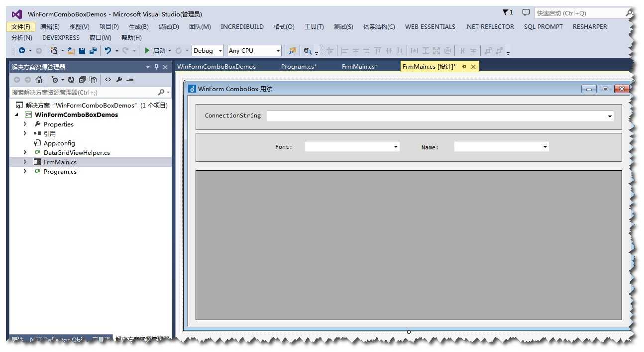Click the Home icon in Solution Explorer
This screenshot has width=644, height=352.
click(x=38, y=80)
